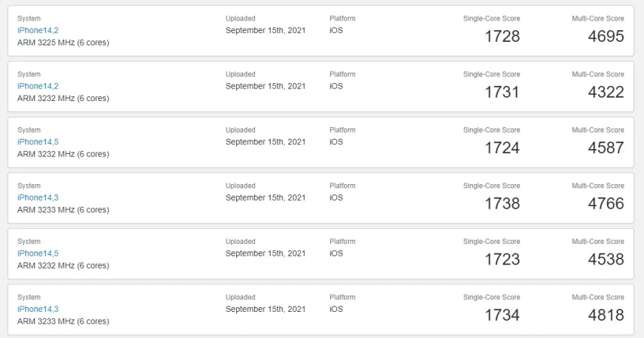Open the iPhone14,5 link in the 4538 multi-core row
Viewport: 644px width, 338px height.
pos(38,253)
